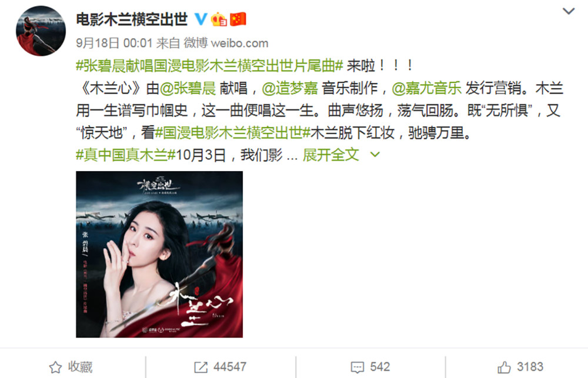Screen dimensions: 588x378
Task: Open 电影木兰横空出世 profile name
Action: pyautogui.click(x=132, y=19)
